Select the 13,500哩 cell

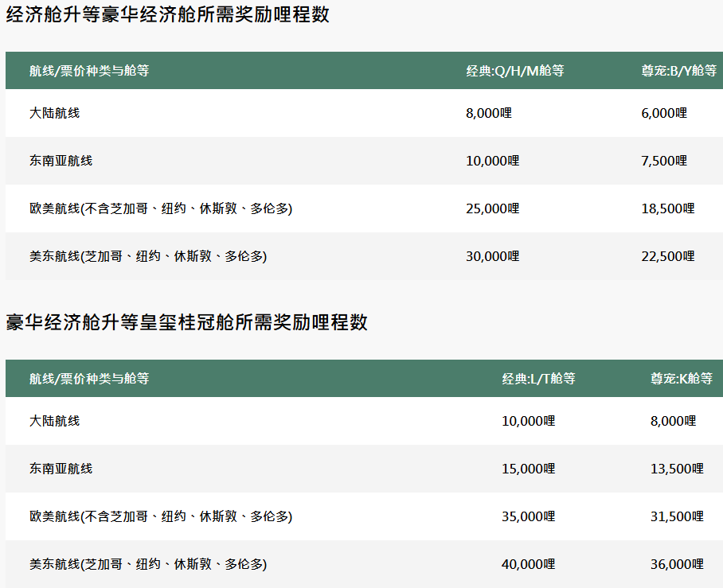click(x=677, y=469)
